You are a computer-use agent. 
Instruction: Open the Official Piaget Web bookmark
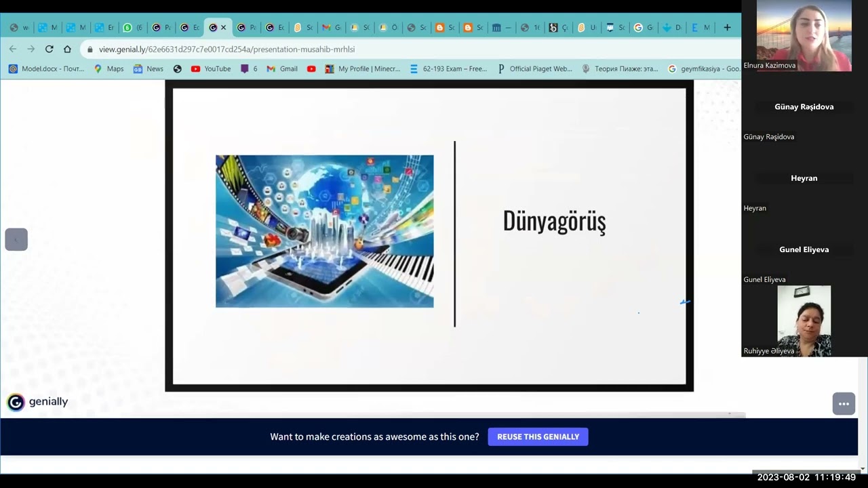(x=534, y=68)
